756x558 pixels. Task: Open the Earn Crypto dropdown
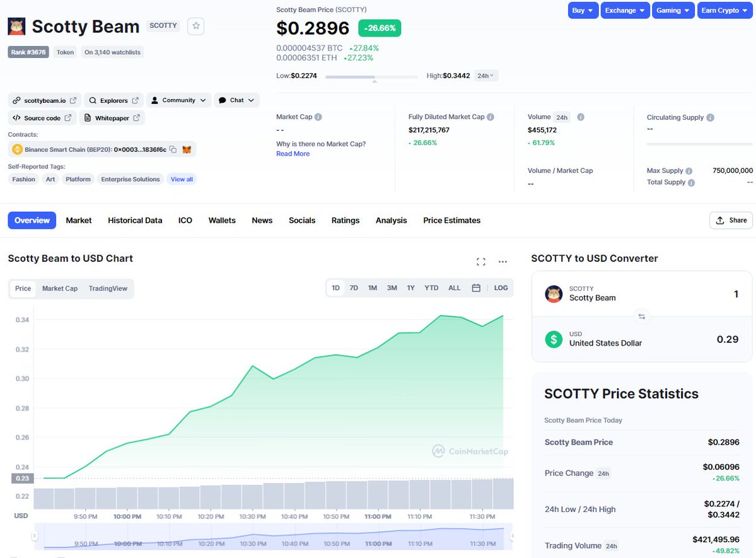[x=724, y=10]
